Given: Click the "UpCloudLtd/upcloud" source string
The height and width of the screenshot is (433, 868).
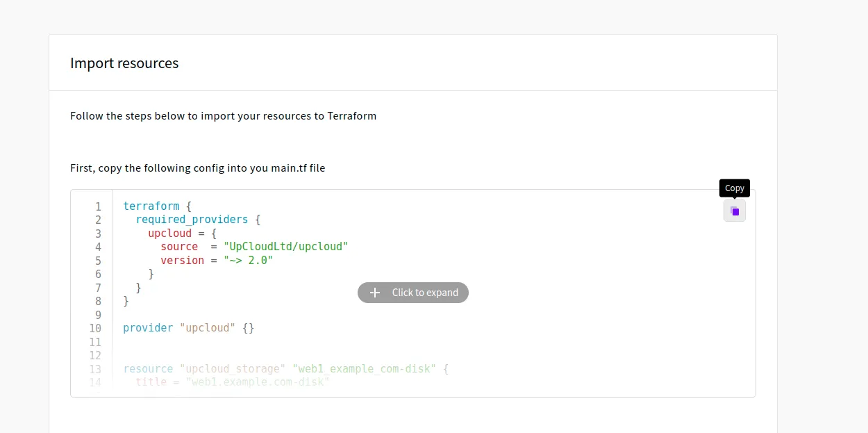Looking at the screenshot, I should pos(285,247).
